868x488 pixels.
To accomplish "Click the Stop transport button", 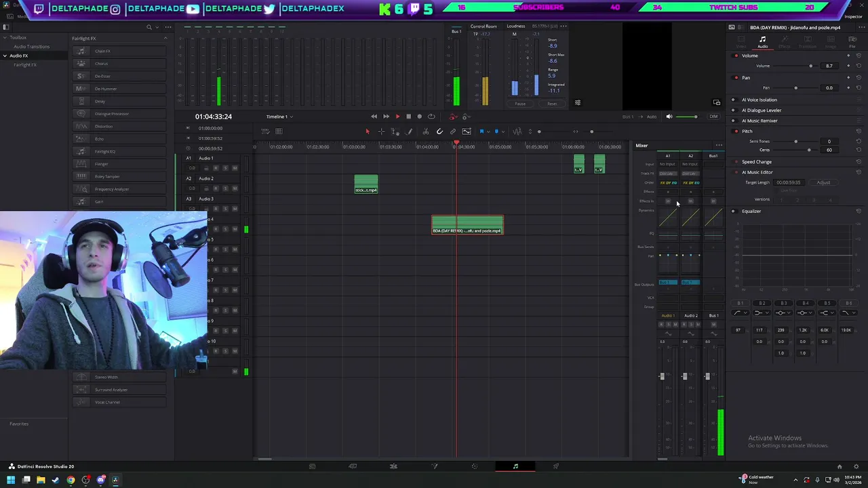I will pyautogui.click(x=408, y=117).
